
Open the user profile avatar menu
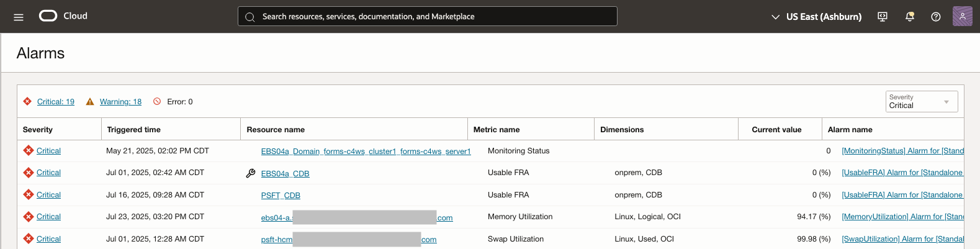962,16
